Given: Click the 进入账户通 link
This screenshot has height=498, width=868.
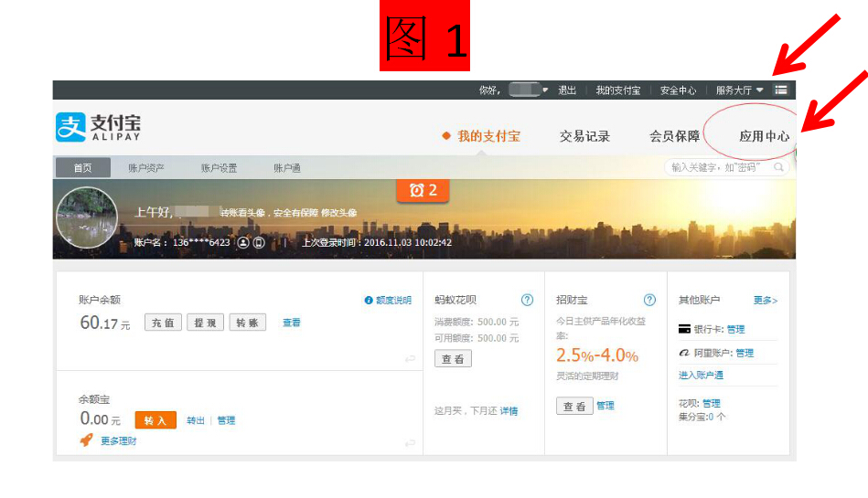Looking at the screenshot, I should [701, 376].
